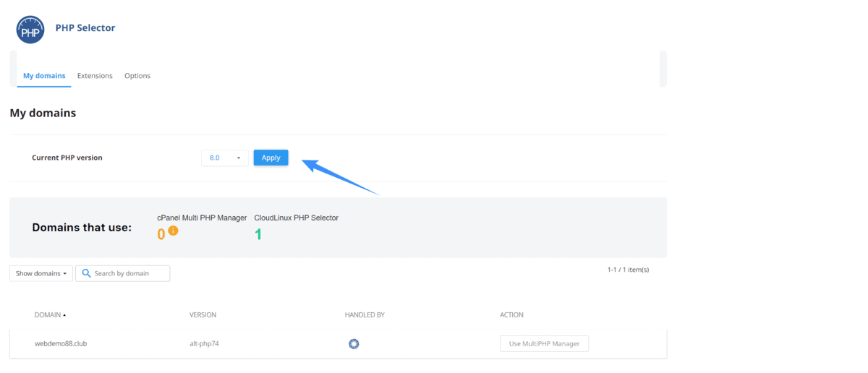Click the cPanel Multi PHP Manager count 0
The height and width of the screenshot is (373, 868).
tap(161, 234)
